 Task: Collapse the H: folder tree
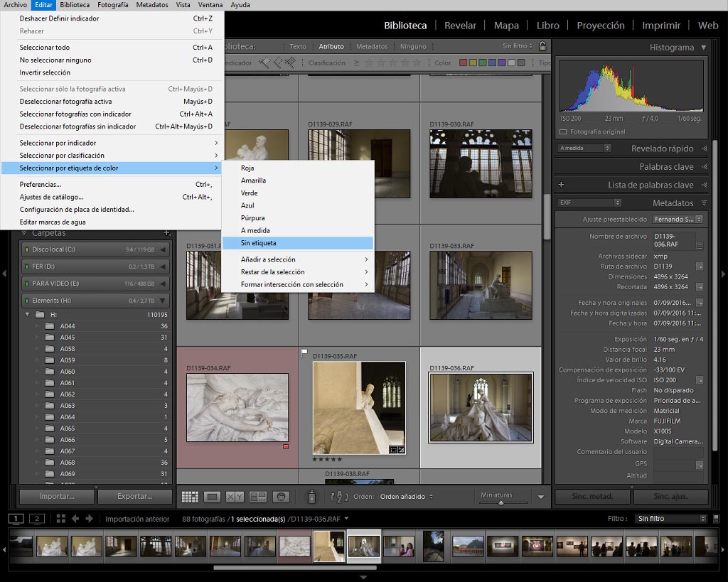[28, 315]
